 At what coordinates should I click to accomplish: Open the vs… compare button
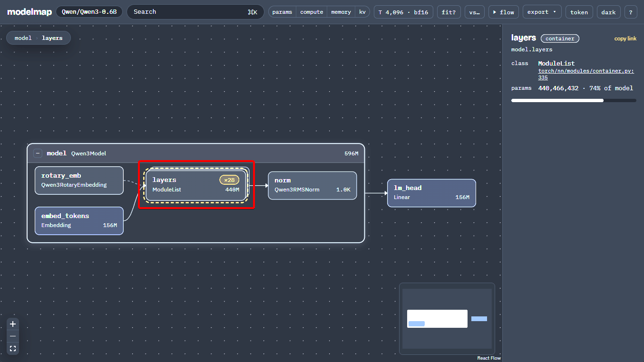[x=474, y=12]
